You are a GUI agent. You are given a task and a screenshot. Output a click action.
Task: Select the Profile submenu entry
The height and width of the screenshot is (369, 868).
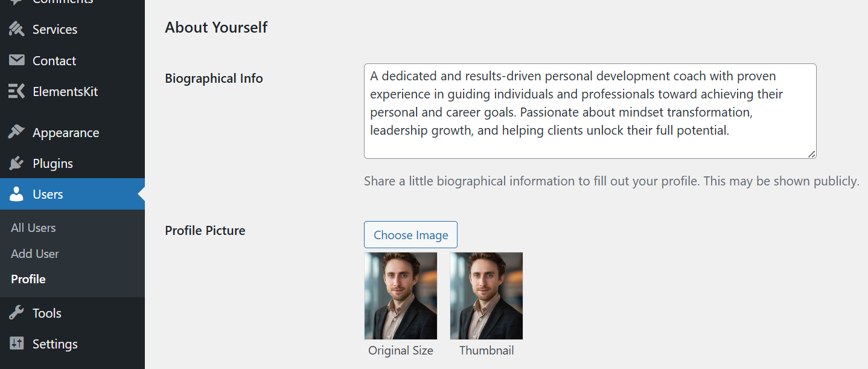tap(28, 279)
